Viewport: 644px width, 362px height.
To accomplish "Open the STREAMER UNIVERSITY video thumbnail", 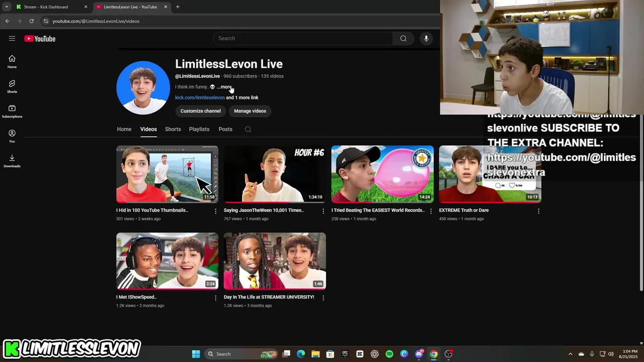I will [275, 261].
